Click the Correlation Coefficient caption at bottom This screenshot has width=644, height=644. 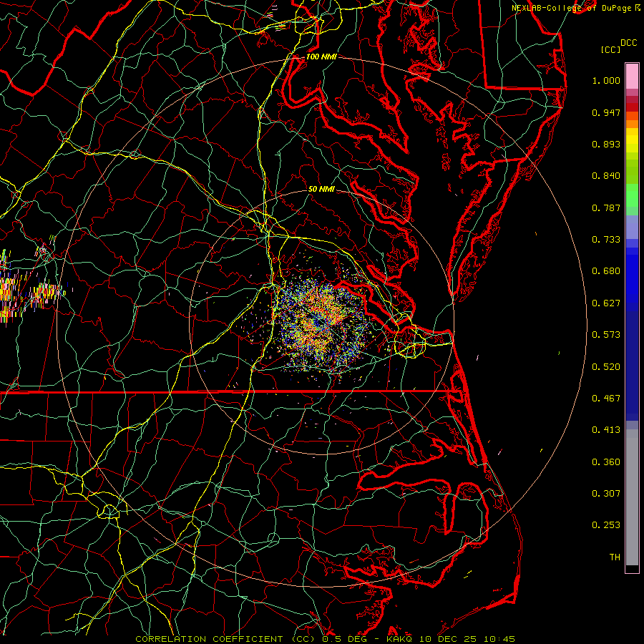(x=326, y=639)
